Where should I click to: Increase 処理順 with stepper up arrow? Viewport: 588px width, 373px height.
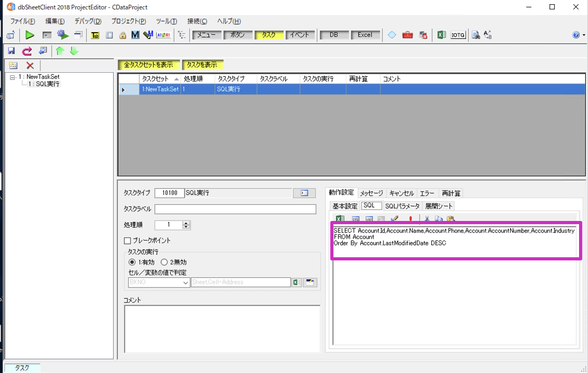point(186,223)
